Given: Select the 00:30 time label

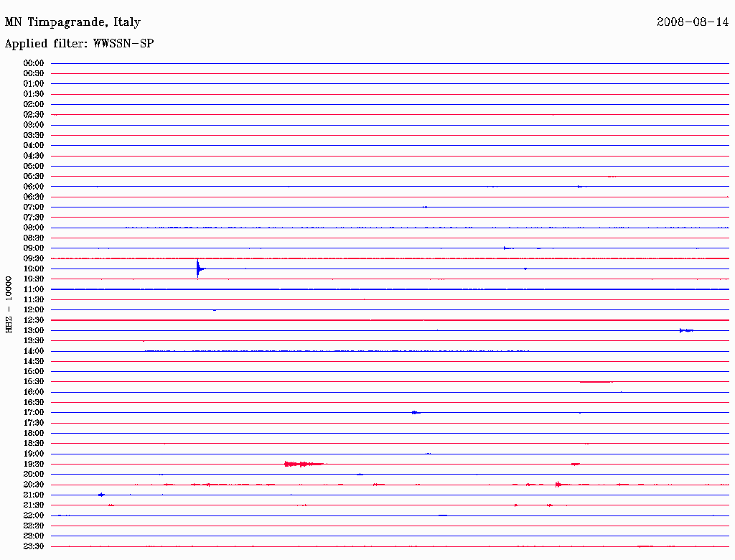Looking at the screenshot, I should click(34, 74).
